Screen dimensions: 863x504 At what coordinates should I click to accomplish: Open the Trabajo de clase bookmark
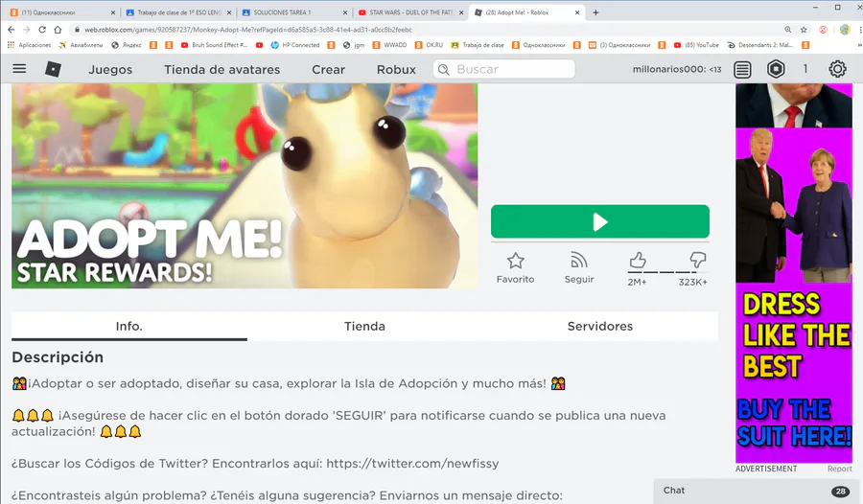478,45
